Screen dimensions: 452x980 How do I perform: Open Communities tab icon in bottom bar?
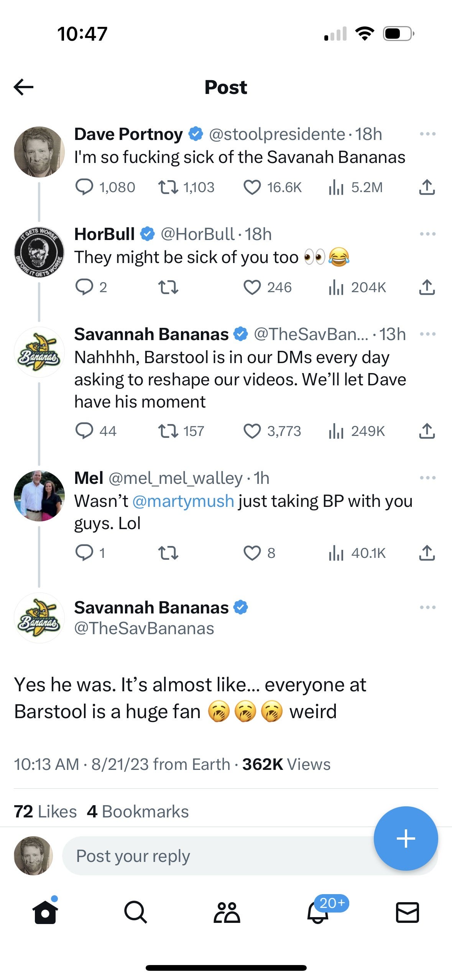coord(226,912)
